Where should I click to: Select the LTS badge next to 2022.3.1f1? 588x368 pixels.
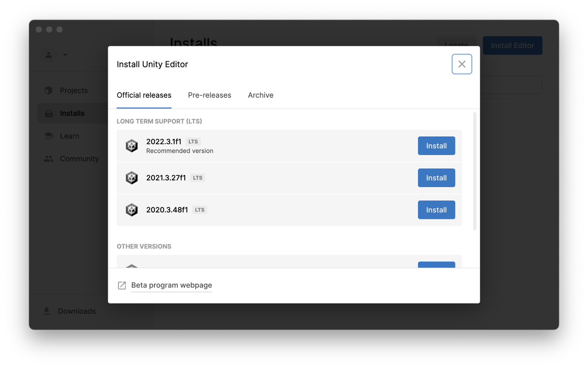(193, 142)
